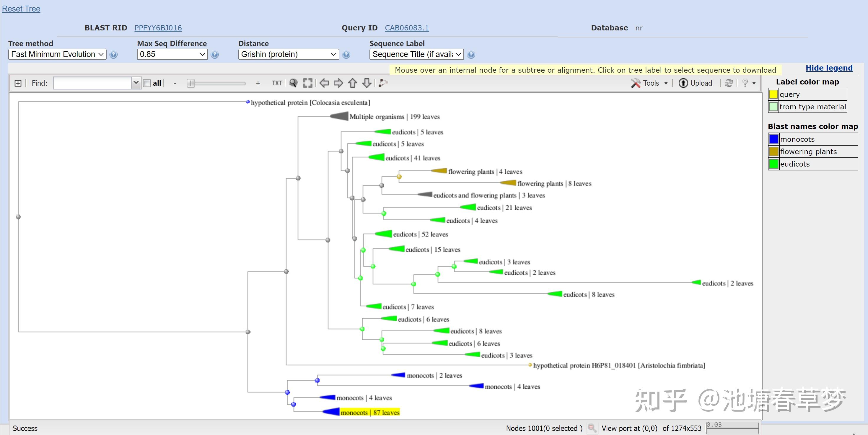Open the Sequence Label dropdown
This screenshot has width=868, height=435.
tap(416, 54)
